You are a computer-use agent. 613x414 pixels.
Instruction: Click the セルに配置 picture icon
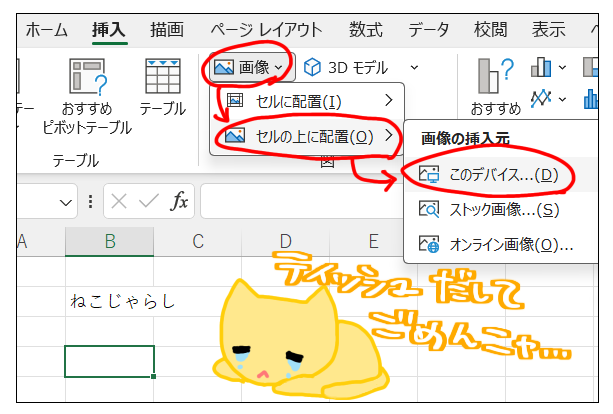pos(235,100)
